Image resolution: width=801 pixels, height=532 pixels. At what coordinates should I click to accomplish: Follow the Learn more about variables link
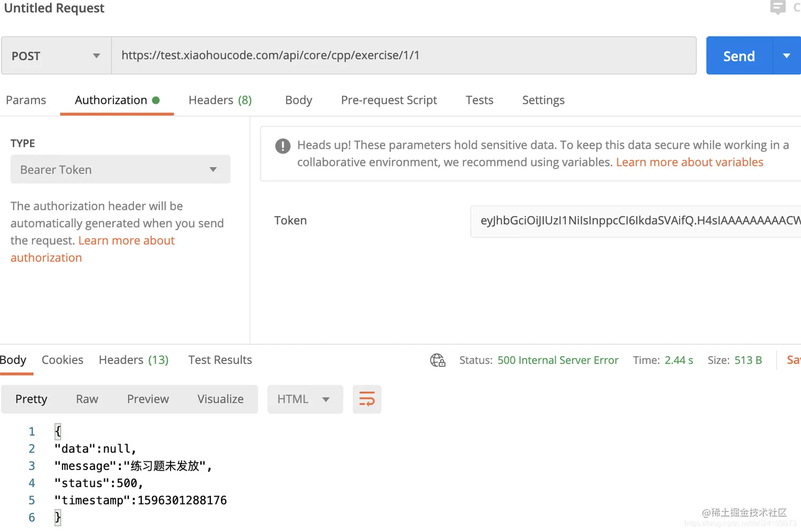tap(690, 162)
